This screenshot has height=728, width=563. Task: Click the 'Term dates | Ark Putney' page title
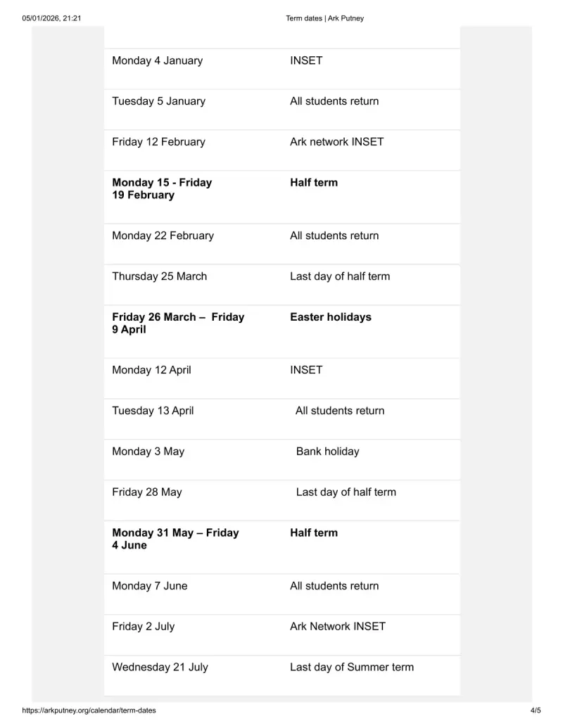point(324,18)
